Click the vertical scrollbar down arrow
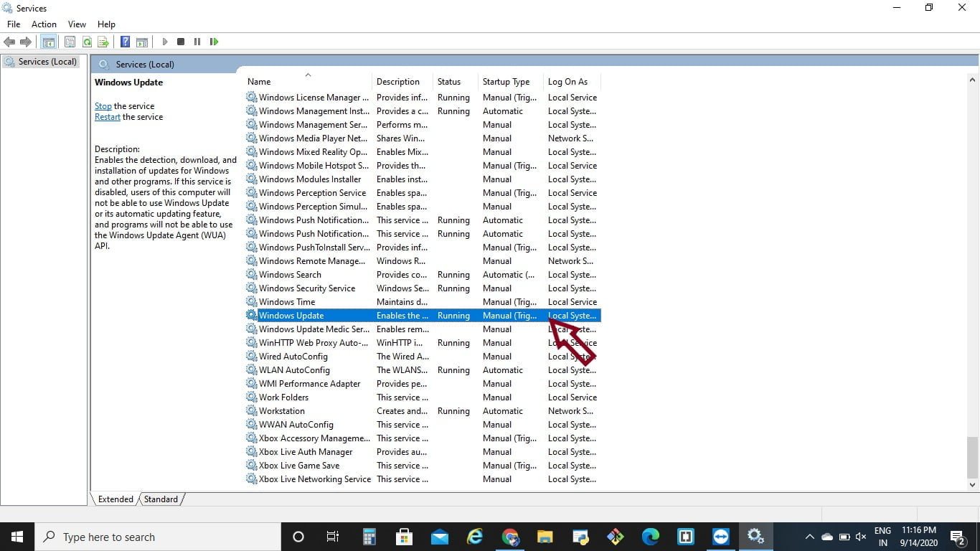The image size is (980, 551). pyautogui.click(x=973, y=485)
